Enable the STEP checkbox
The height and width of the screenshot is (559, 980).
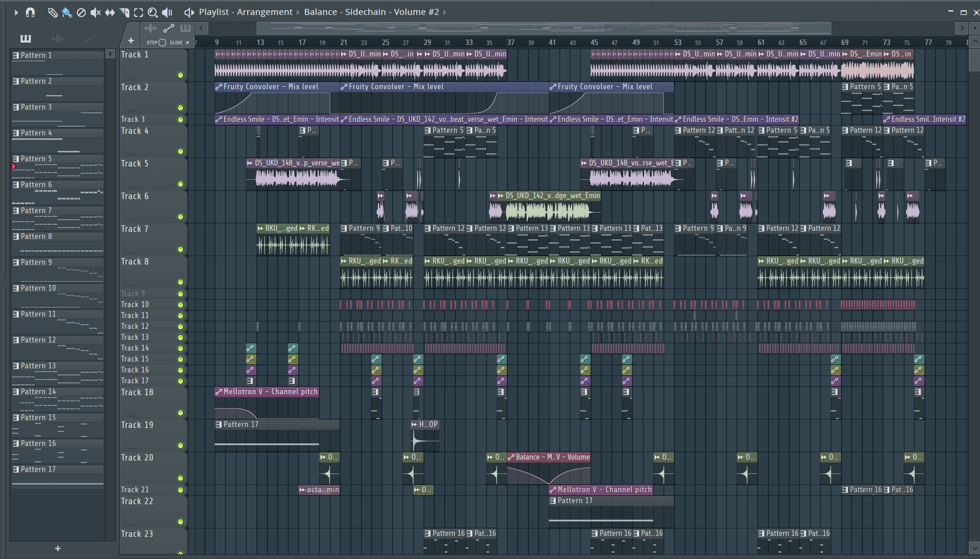(x=162, y=43)
